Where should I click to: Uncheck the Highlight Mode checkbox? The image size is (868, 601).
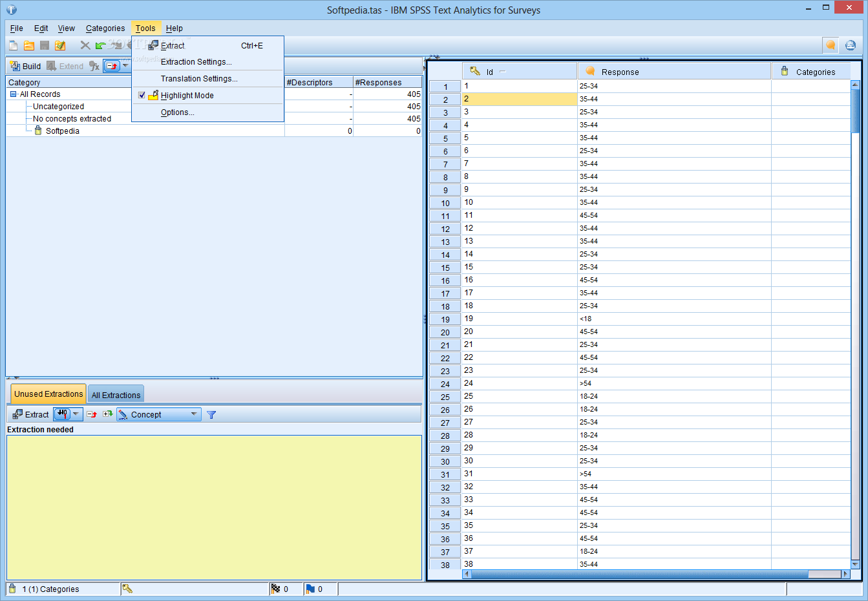[x=142, y=95]
